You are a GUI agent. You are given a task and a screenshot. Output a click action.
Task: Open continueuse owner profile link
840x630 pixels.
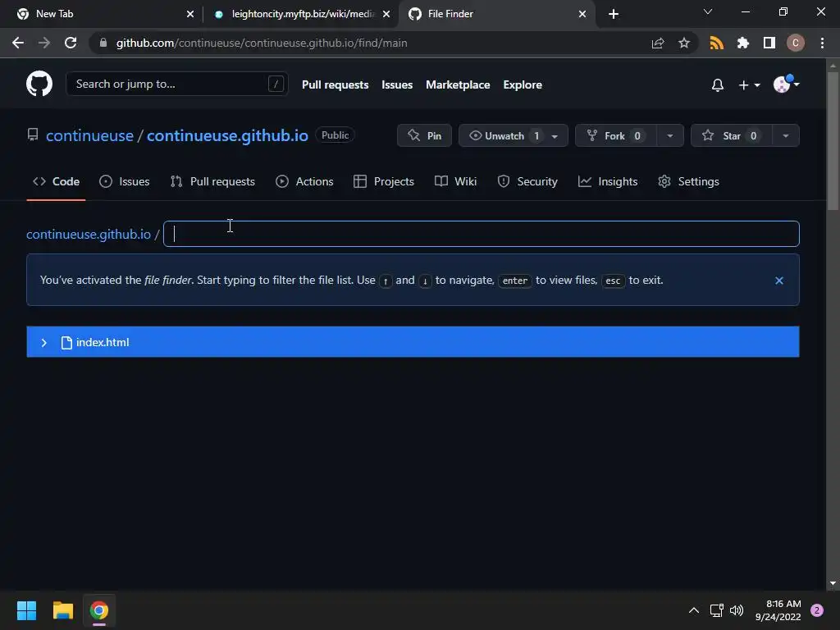pos(89,135)
